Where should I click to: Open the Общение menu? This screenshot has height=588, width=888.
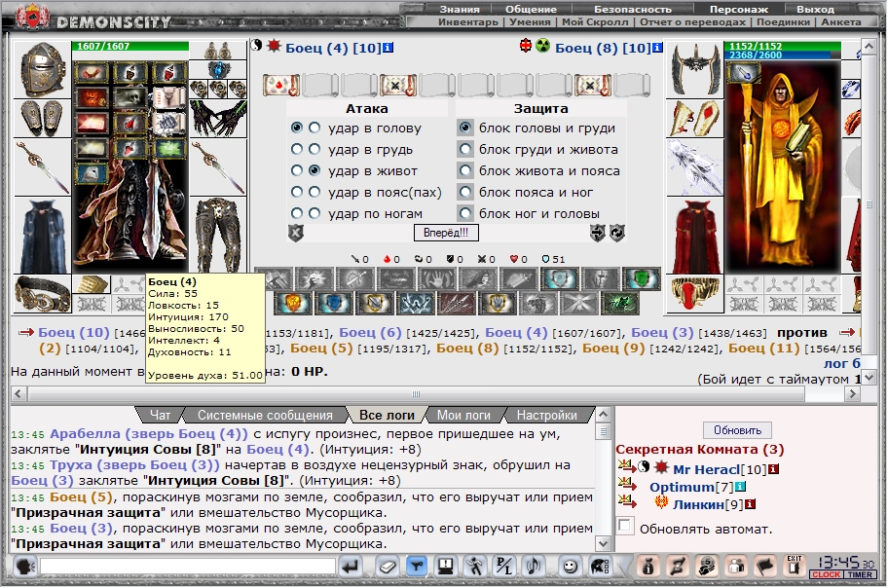coord(531,9)
